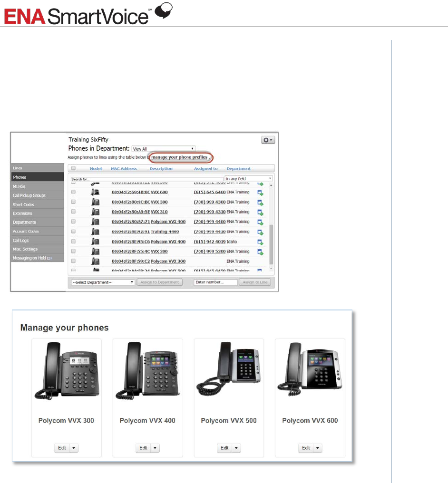
Task: Open the 'in any field' search filter dropdown
Action: tap(249, 179)
